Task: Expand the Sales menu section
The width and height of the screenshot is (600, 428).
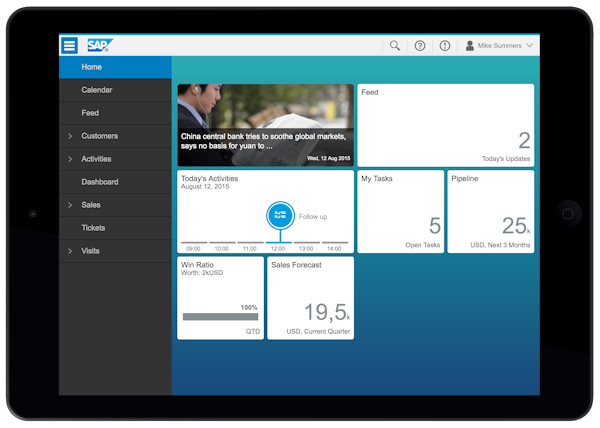Action: pyautogui.click(x=70, y=205)
